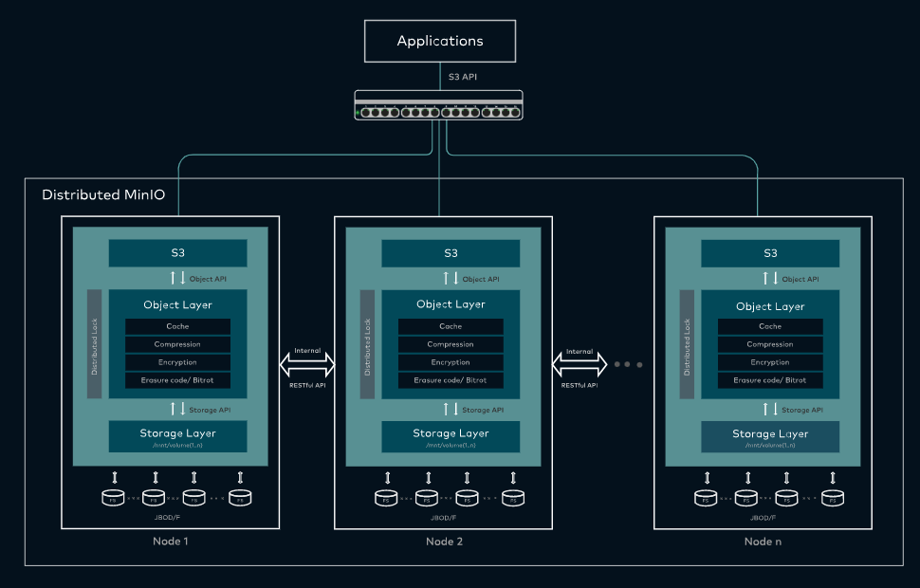Click the Node n caption
Viewport: 920px width, 588px height.
coord(763,542)
